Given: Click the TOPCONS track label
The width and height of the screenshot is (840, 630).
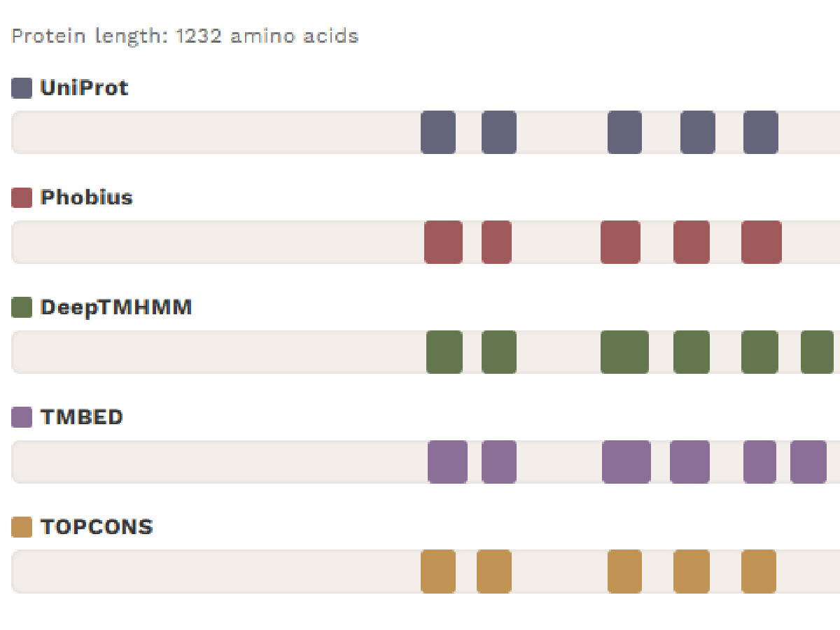Looking at the screenshot, I should pyautogui.click(x=97, y=527).
